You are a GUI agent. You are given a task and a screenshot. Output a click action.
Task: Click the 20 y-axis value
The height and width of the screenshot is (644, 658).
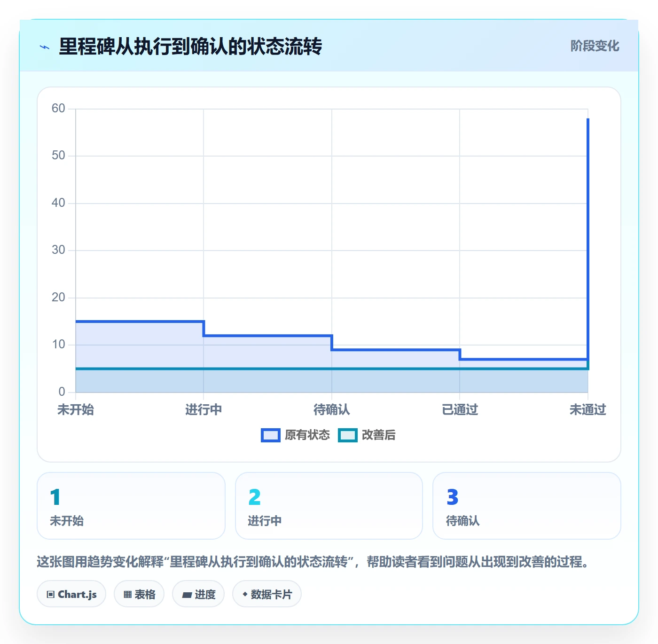(x=58, y=298)
